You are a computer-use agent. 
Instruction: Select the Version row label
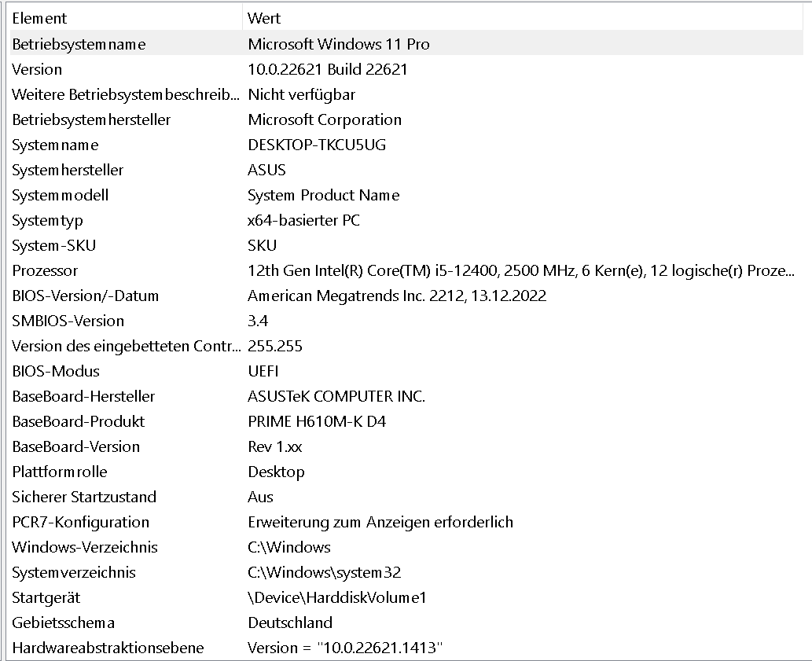point(37,69)
